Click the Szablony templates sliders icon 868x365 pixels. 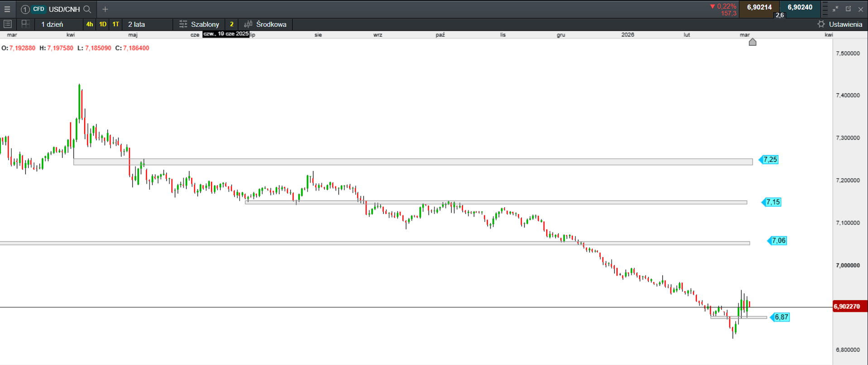click(x=183, y=24)
